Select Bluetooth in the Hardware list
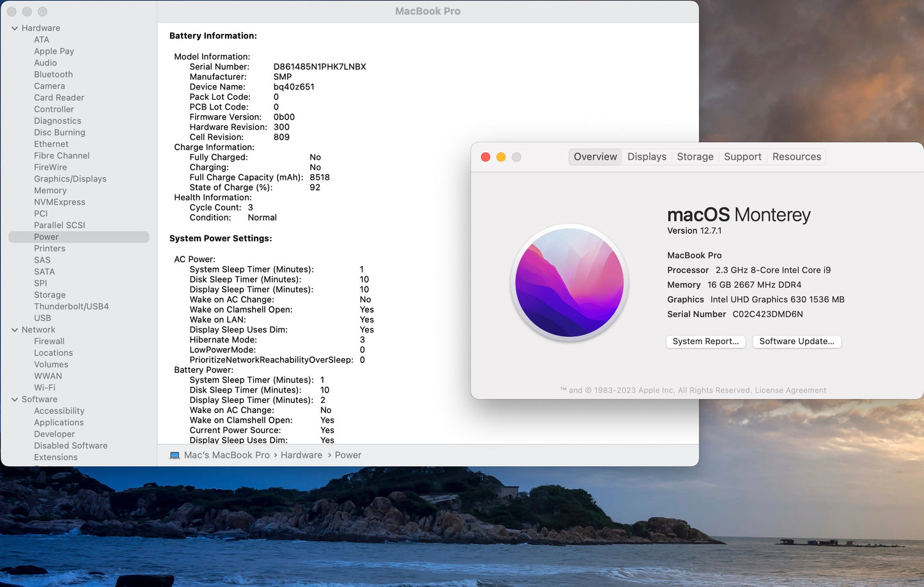Screen dimensions: 924x587 (53, 75)
